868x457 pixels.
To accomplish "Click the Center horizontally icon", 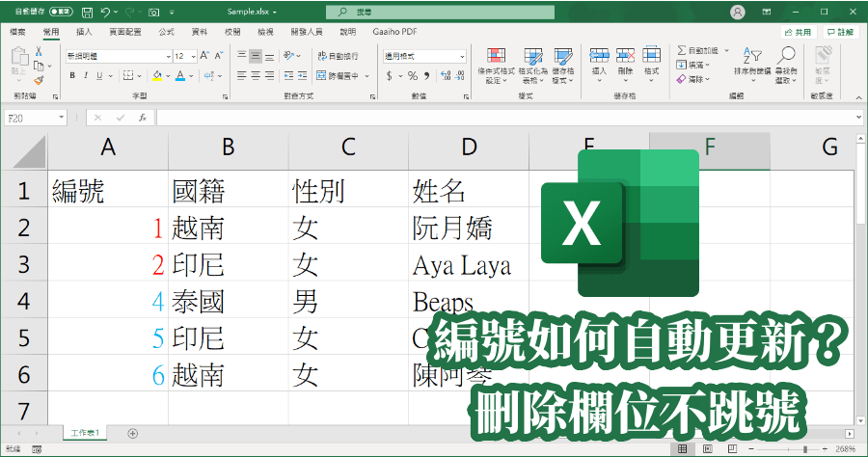I will [256, 75].
